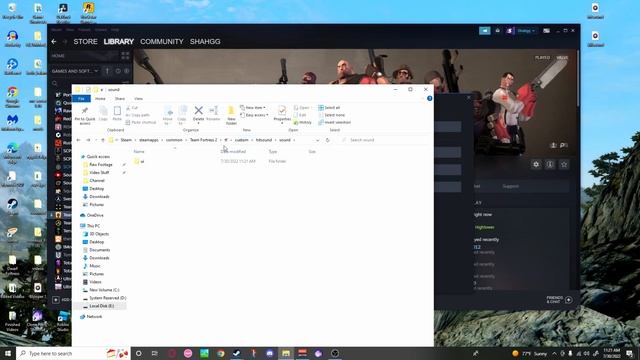Select Local Disk (E:) in navigation pane
This screenshot has height=360, width=640.
(101, 306)
